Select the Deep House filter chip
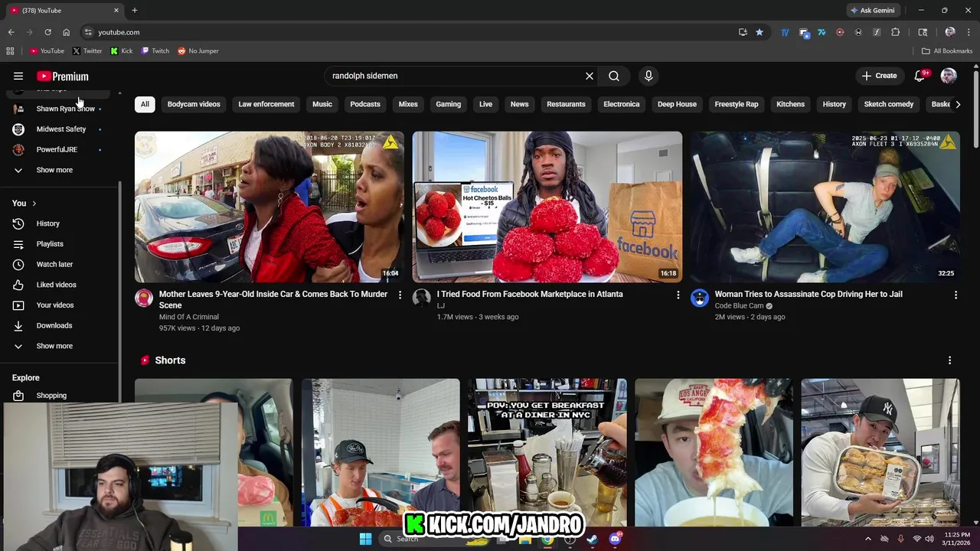This screenshot has height=551, width=980. 677,104
